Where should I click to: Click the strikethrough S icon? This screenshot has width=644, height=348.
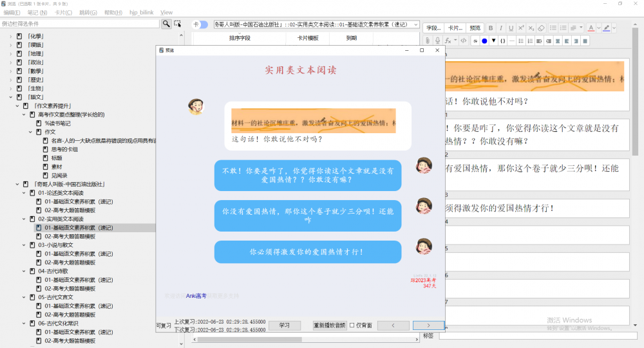475,41
